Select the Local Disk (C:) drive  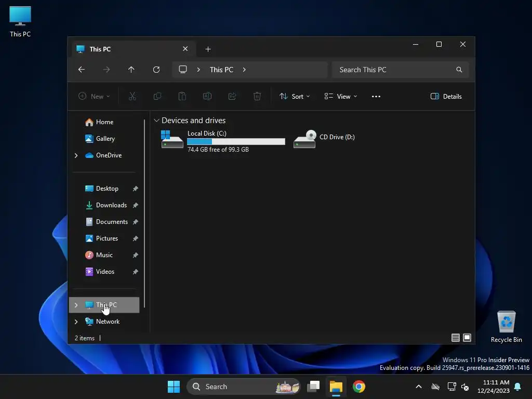223,141
